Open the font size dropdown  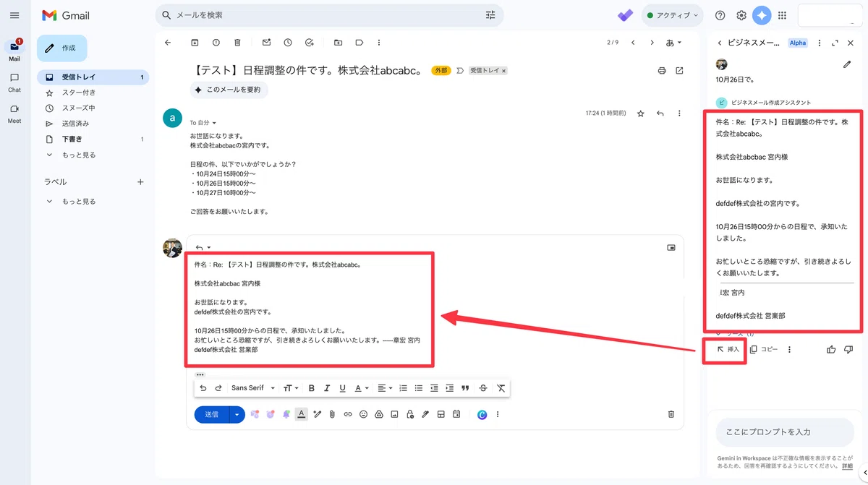coord(291,388)
